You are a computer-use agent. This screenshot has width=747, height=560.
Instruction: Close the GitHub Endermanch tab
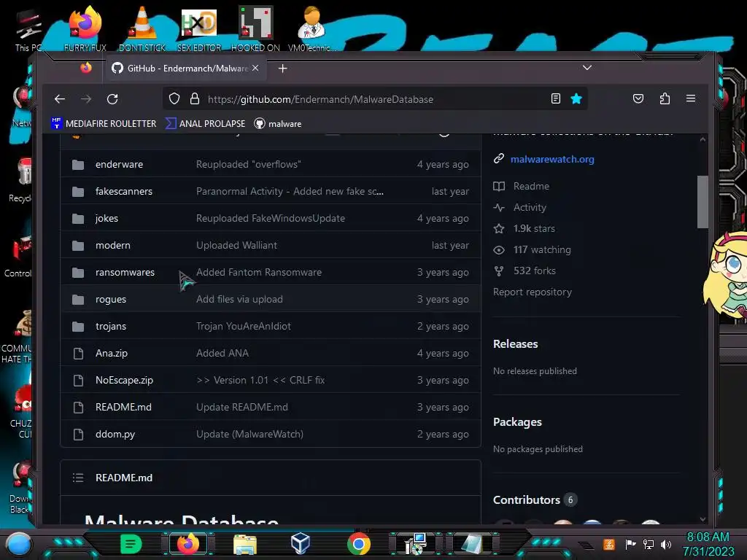[255, 68]
